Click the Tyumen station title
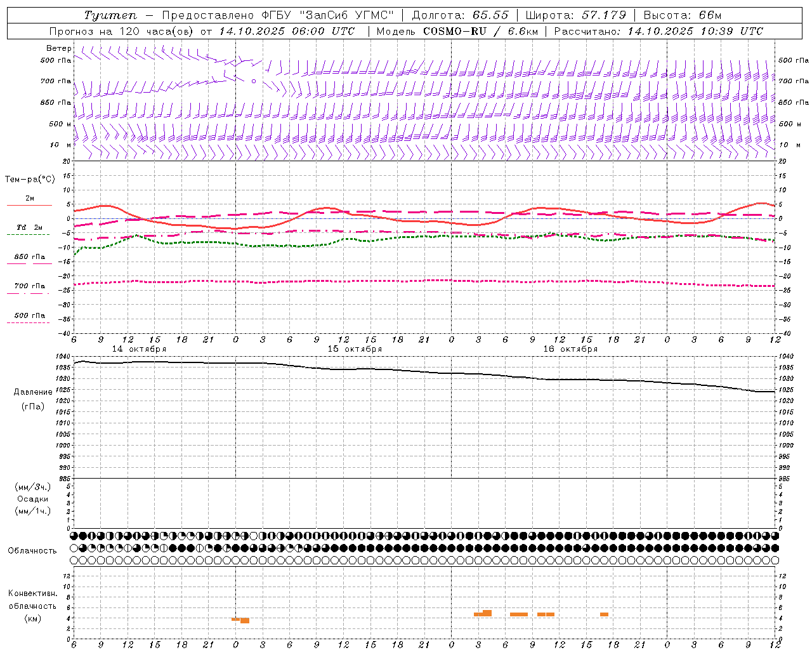The width and height of the screenshot is (812, 650). 110,15
